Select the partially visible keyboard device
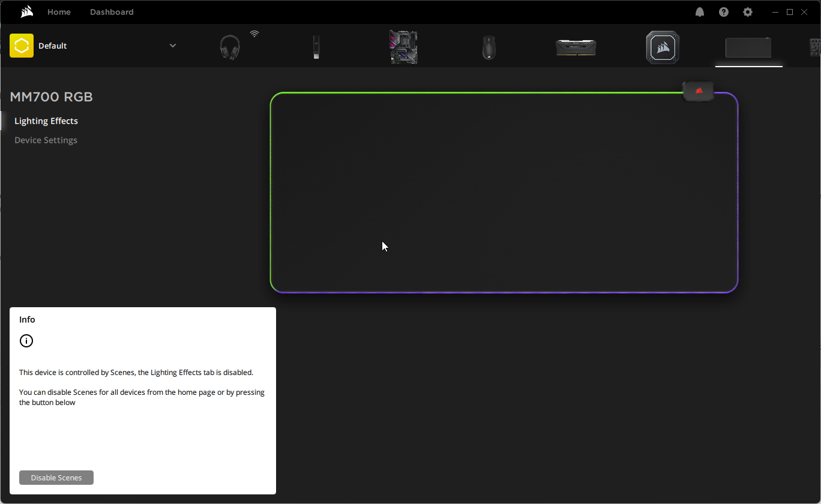Screen dimensions: 821x504 coord(814,47)
